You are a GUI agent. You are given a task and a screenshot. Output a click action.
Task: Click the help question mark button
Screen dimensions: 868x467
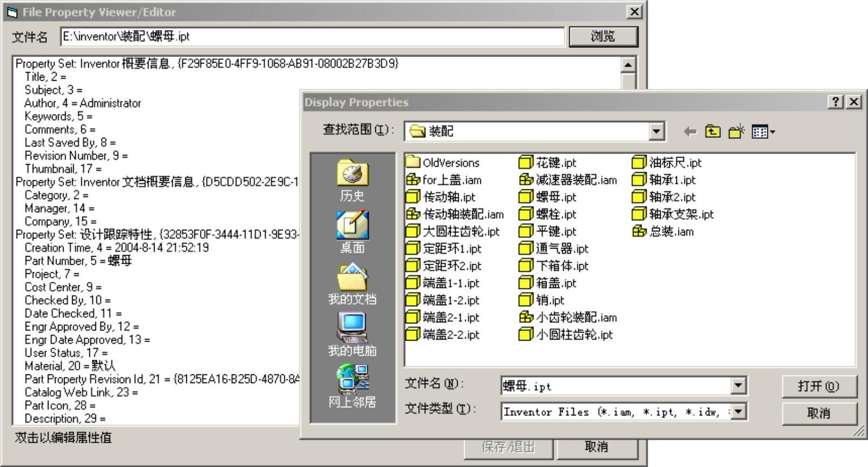tap(835, 102)
